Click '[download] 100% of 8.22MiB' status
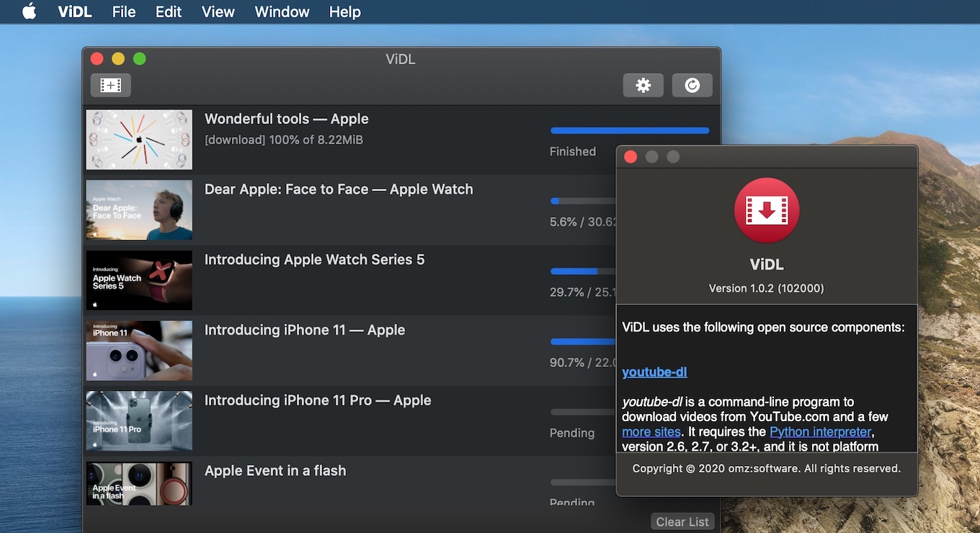This screenshot has height=533, width=980. coord(284,140)
